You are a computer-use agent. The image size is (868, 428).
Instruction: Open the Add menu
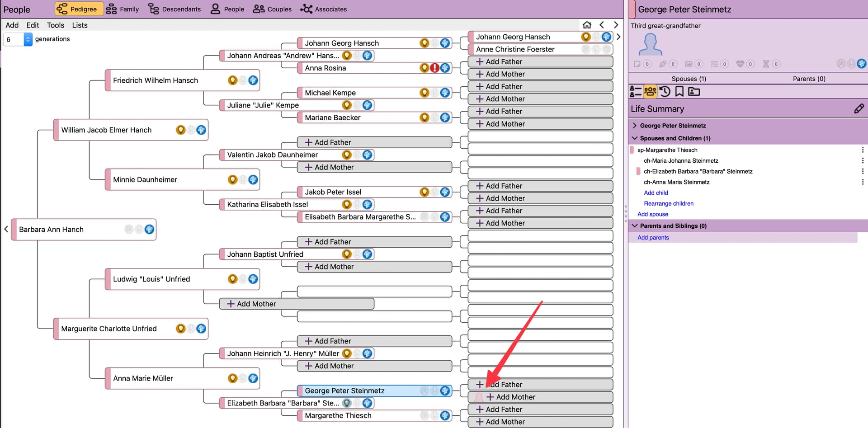(12, 25)
